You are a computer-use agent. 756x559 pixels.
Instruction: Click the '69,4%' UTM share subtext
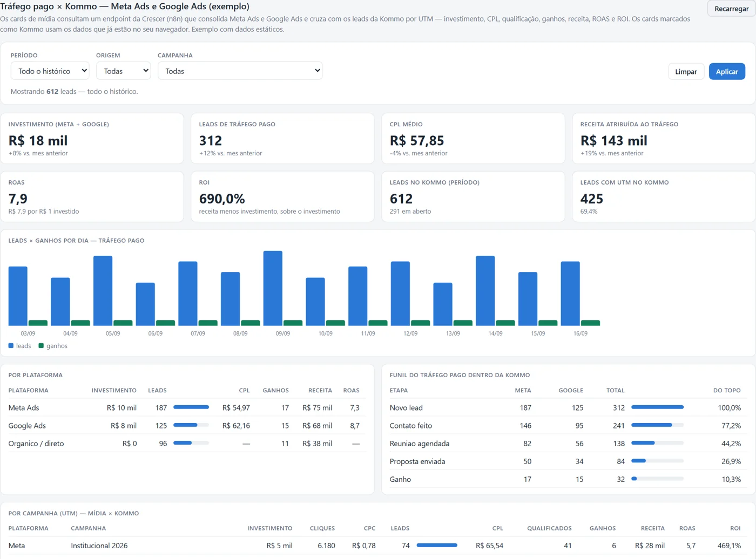click(x=589, y=211)
